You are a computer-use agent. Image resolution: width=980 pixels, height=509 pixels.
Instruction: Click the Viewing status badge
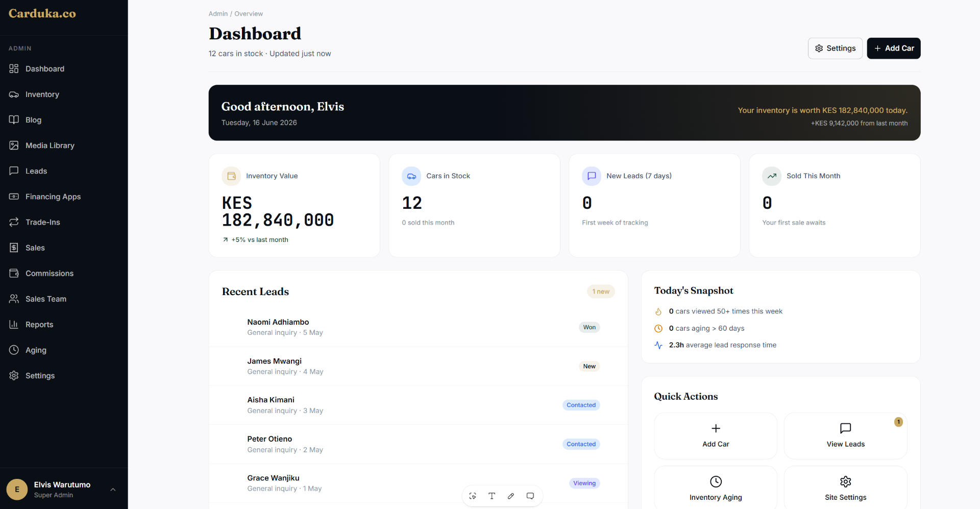coord(584,483)
